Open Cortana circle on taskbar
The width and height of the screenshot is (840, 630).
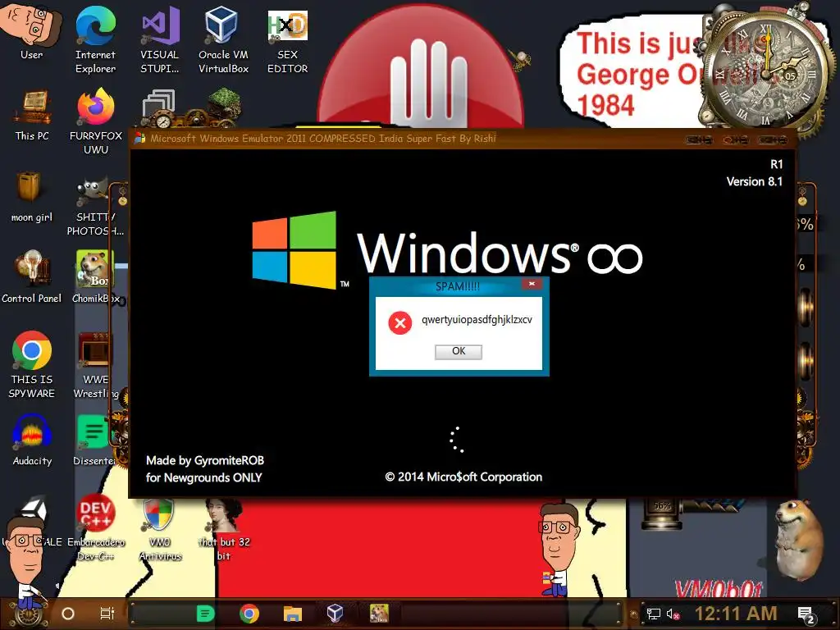(x=68, y=614)
